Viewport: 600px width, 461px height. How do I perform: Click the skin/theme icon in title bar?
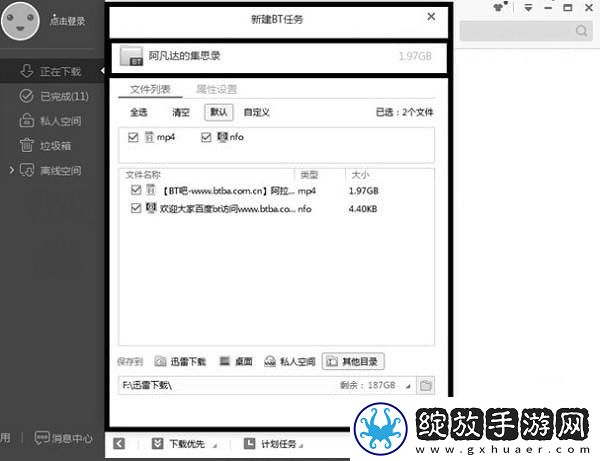tap(500, 7)
